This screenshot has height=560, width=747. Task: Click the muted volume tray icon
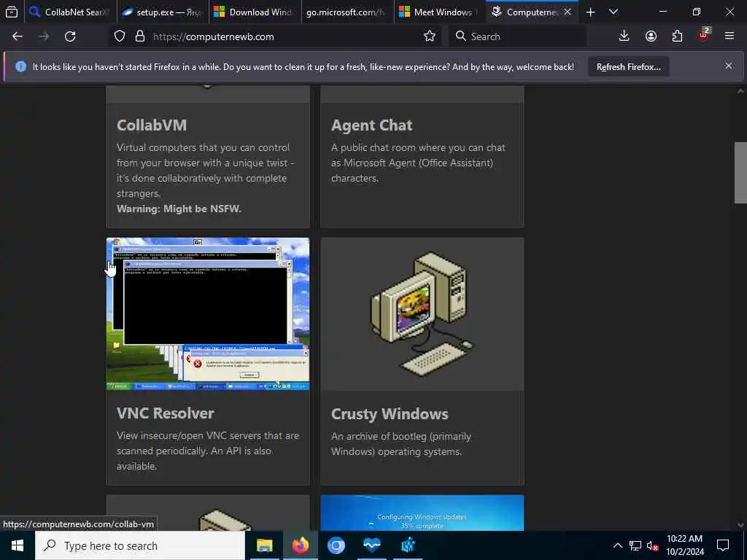(x=653, y=545)
